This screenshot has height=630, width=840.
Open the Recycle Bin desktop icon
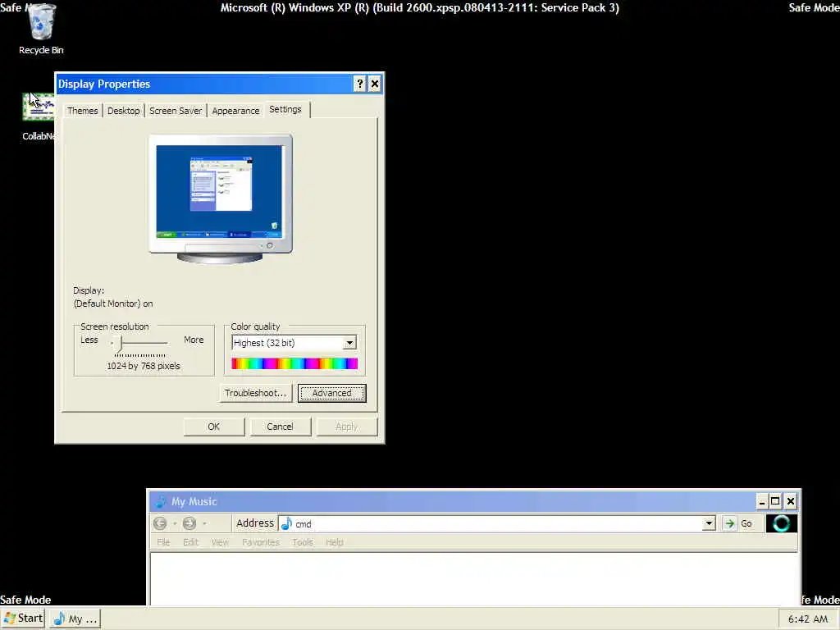click(x=41, y=28)
